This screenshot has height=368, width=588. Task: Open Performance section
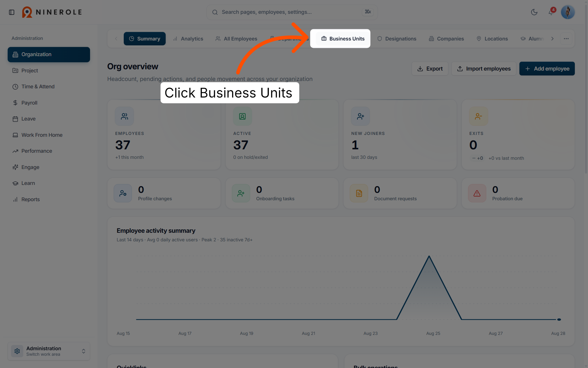click(49, 151)
